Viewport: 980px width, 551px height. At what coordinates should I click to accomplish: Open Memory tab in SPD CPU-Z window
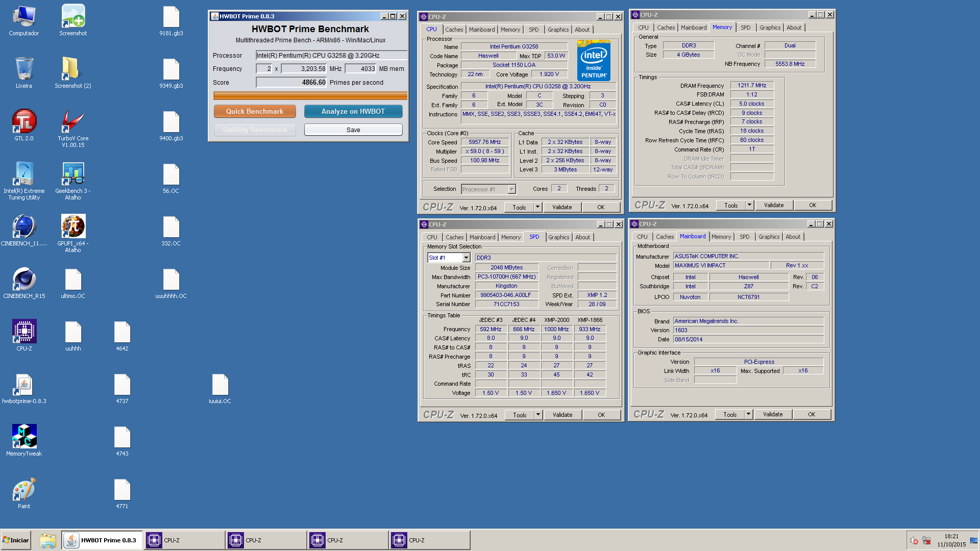[x=510, y=237]
